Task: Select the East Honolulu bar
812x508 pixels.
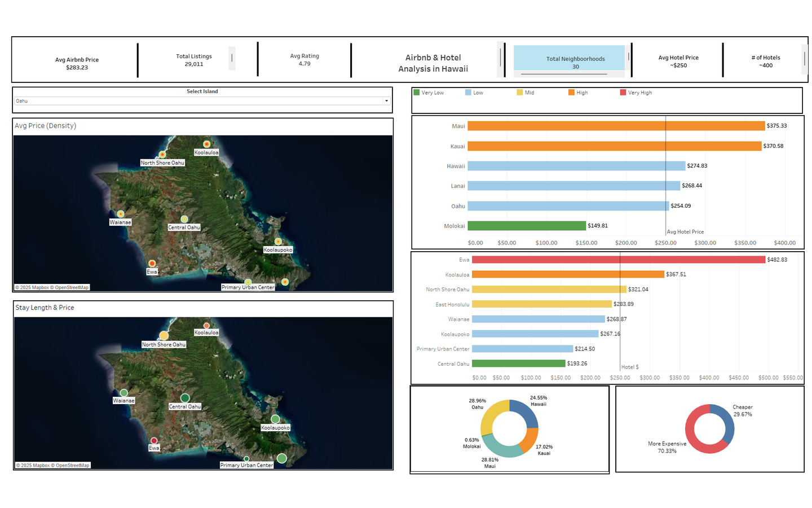Action: 542,304
